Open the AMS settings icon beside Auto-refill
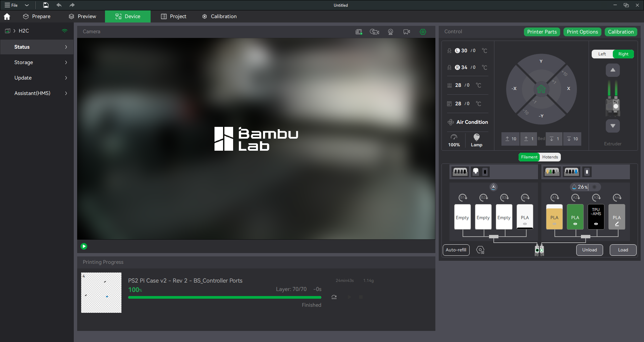Screen dimensions: 644x342 [480, 250]
